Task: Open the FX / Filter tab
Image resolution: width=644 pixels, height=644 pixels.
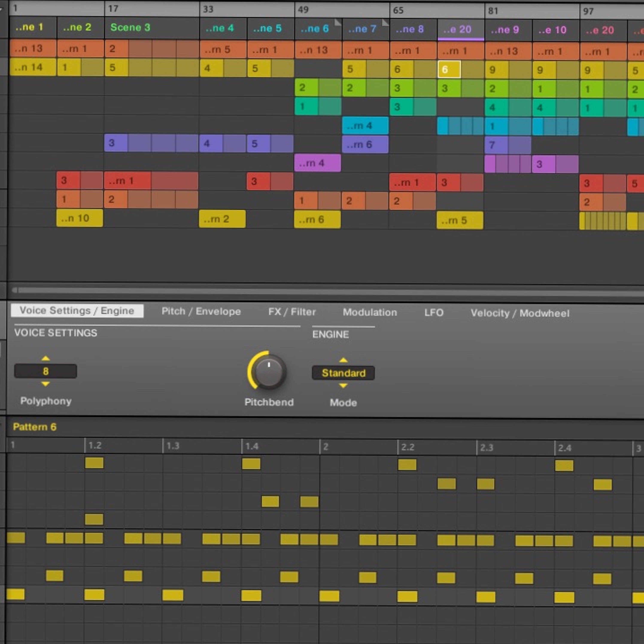Action: click(x=292, y=312)
